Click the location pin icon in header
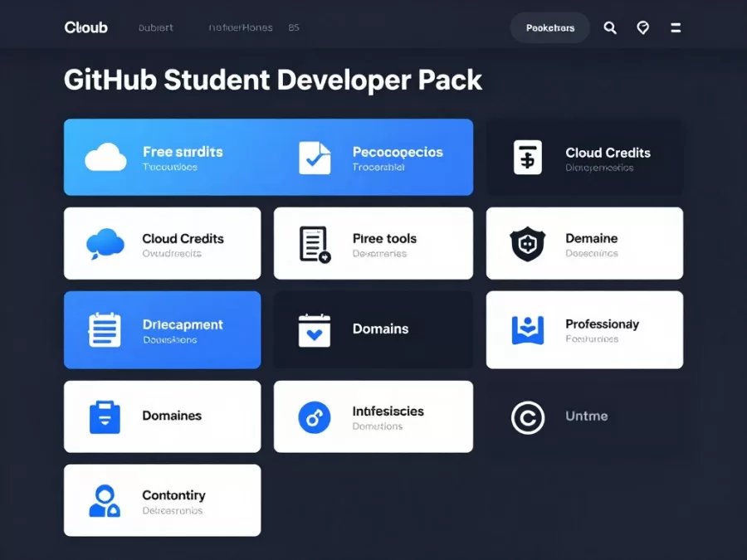747x560 pixels. pos(642,27)
